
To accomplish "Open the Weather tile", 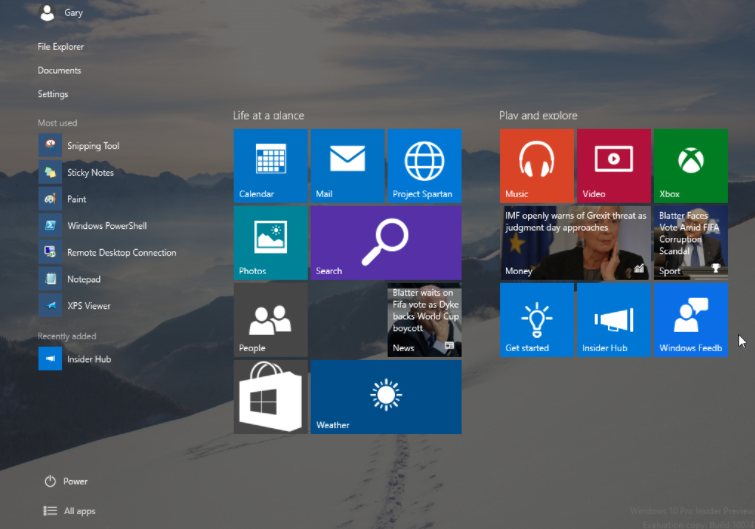I will tap(385, 397).
